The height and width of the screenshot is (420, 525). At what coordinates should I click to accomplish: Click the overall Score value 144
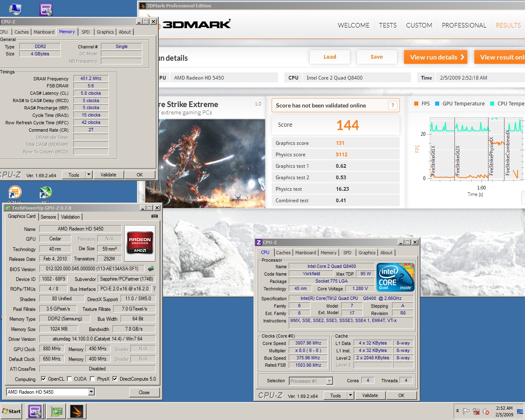[x=348, y=125]
